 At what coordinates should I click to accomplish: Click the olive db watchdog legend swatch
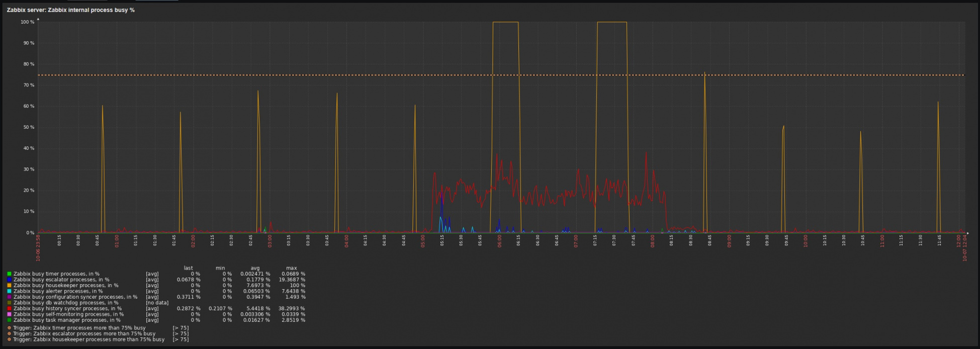9,303
